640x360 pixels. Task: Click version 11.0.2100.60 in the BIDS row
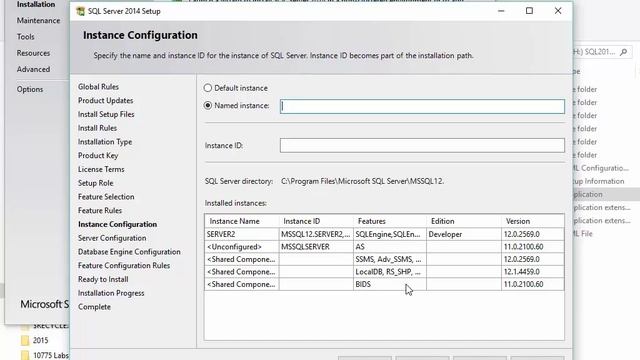coord(533,284)
